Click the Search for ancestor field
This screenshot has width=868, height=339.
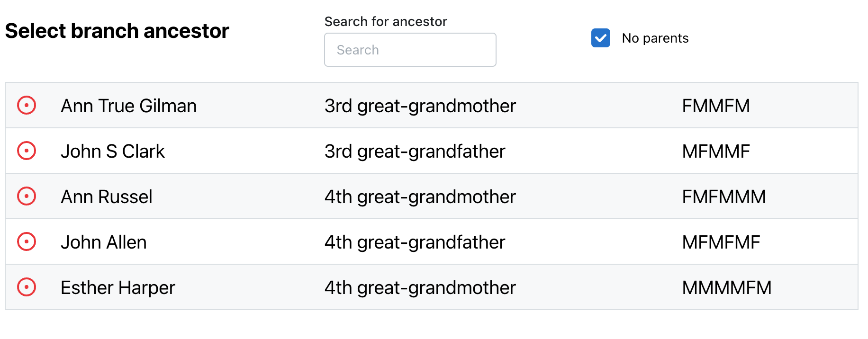[x=410, y=50]
